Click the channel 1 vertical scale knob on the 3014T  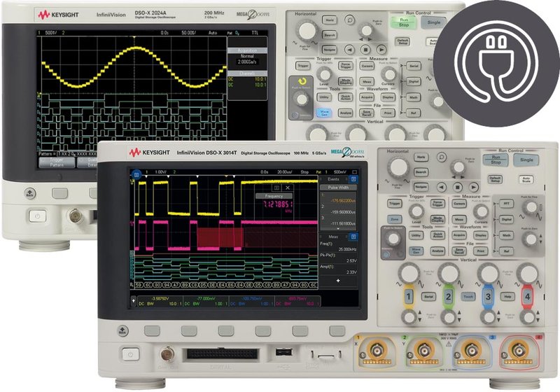[x=409, y=273]
